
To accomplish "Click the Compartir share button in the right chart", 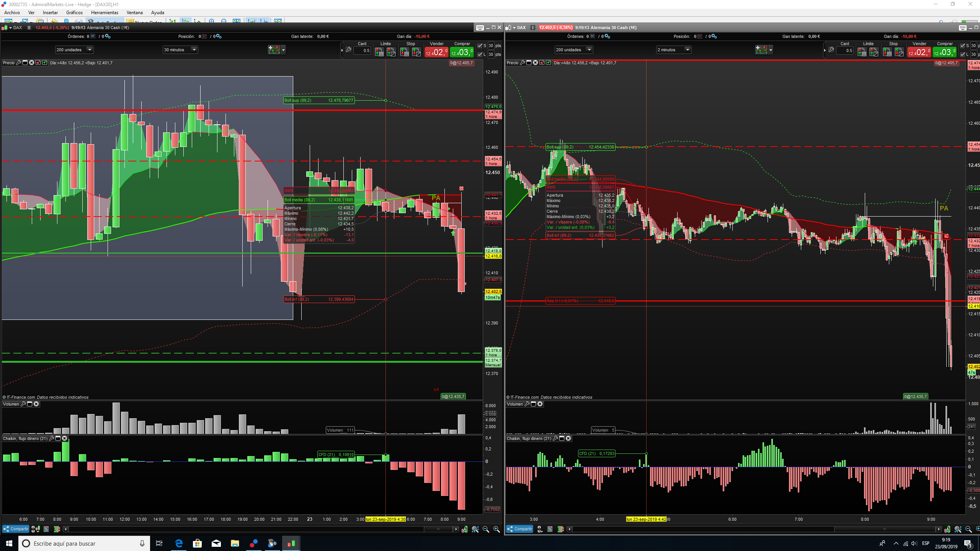I will click(519, 529).
